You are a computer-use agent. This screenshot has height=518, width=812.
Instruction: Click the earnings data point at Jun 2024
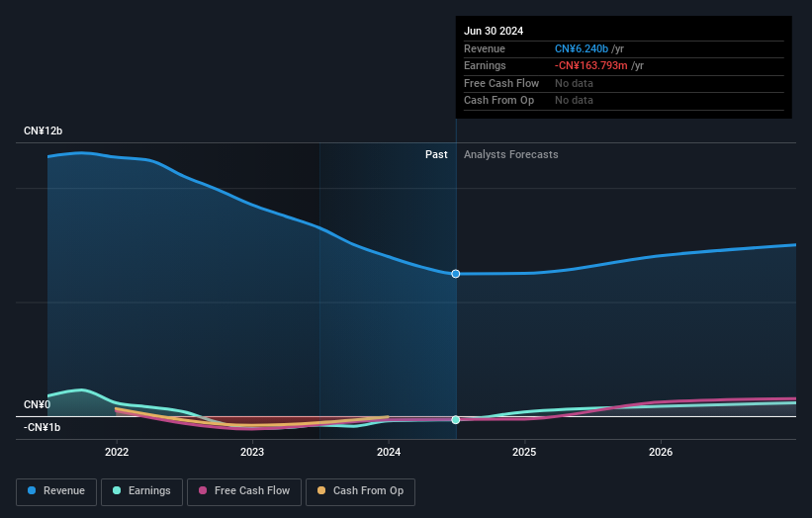coord(456,420)
